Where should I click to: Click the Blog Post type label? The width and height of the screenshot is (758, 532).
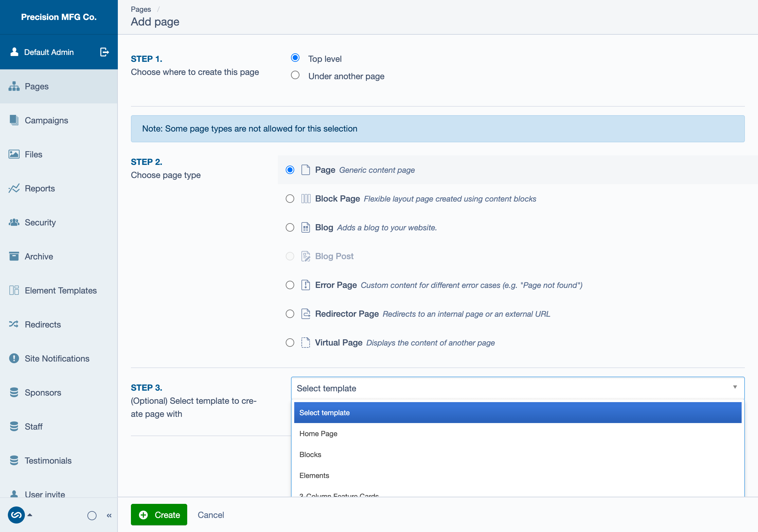pyautogui.click(x=334, y=256)
